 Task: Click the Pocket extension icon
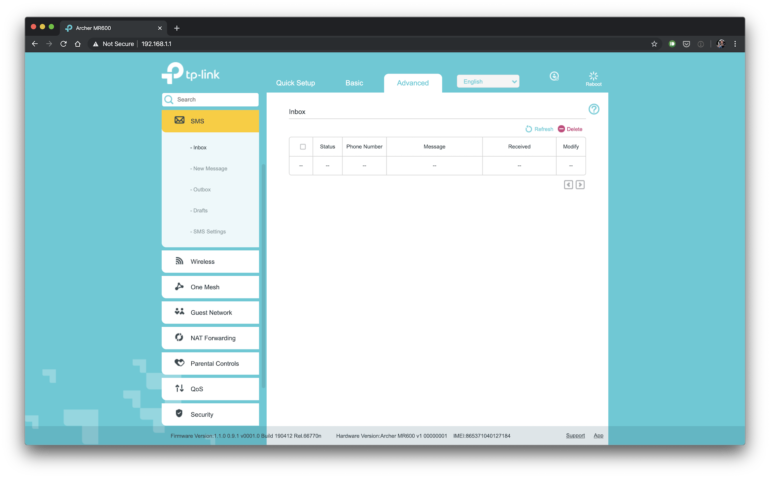[687, 44]
